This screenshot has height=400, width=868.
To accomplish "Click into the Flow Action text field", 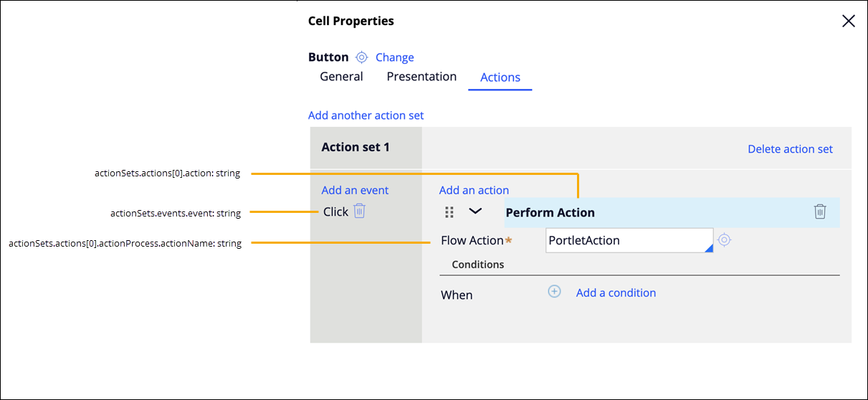I will (x=624, y=241).
